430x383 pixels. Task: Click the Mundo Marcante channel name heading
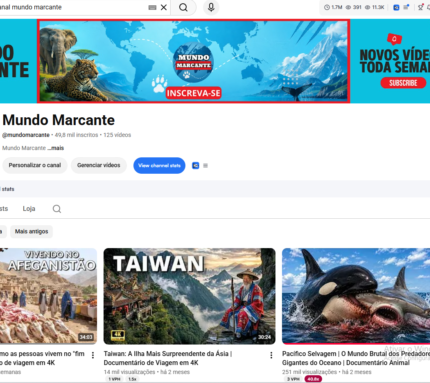pyautogui.click(x=59, y=120)
